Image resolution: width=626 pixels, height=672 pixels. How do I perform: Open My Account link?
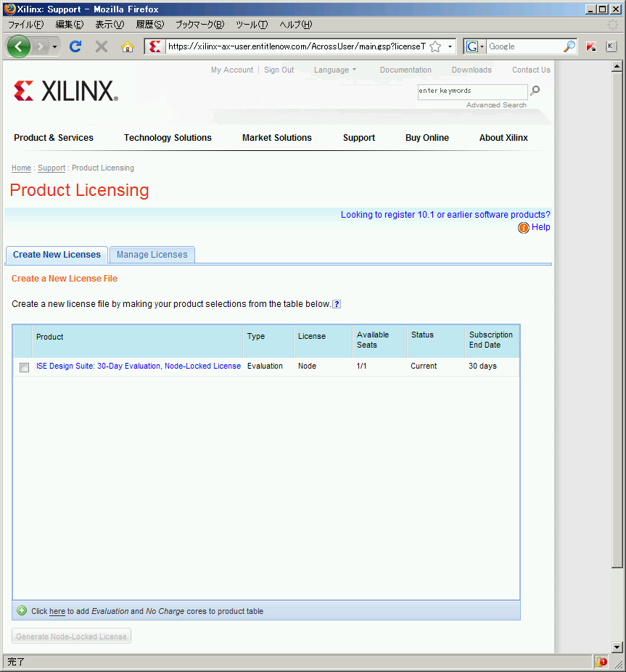(232, 70)
